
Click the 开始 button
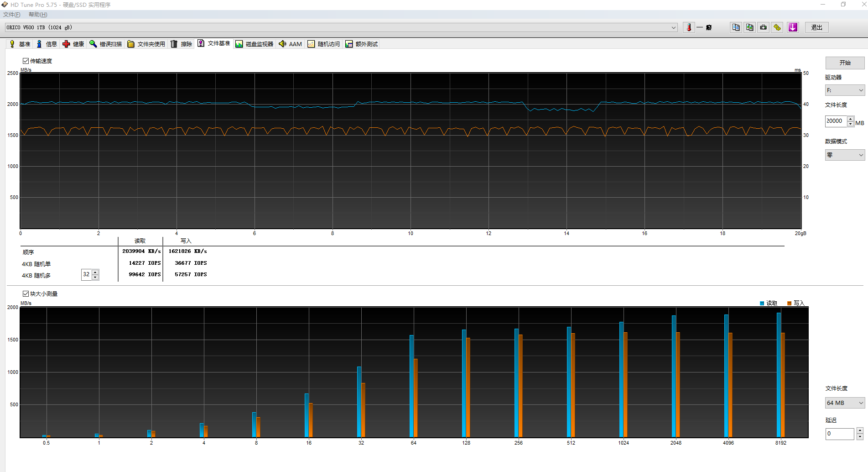(x=845, y=63)
